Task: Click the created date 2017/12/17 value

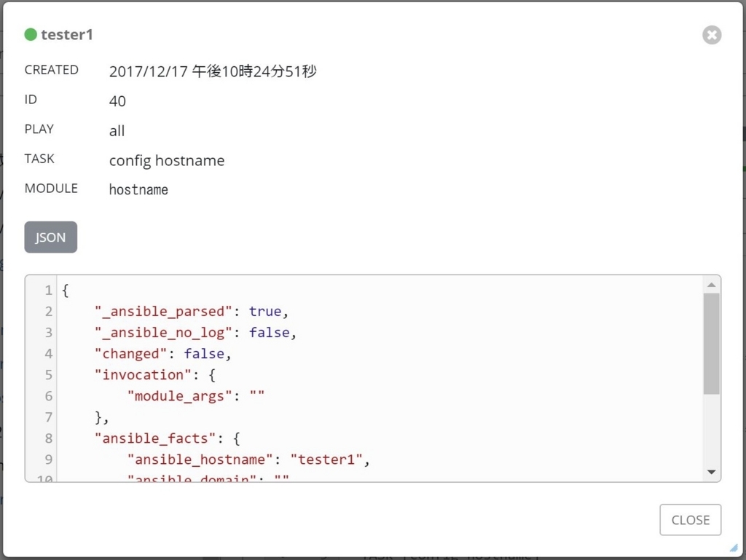Action: (213, 71)
